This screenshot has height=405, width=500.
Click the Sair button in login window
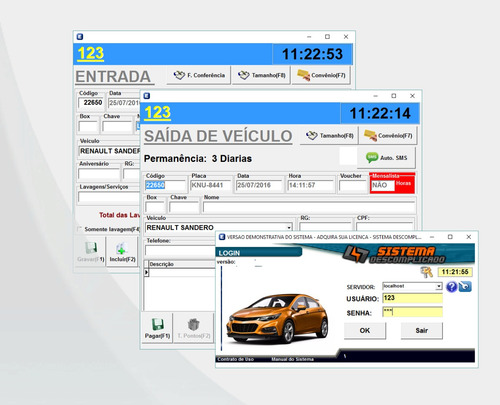[422, 330]
